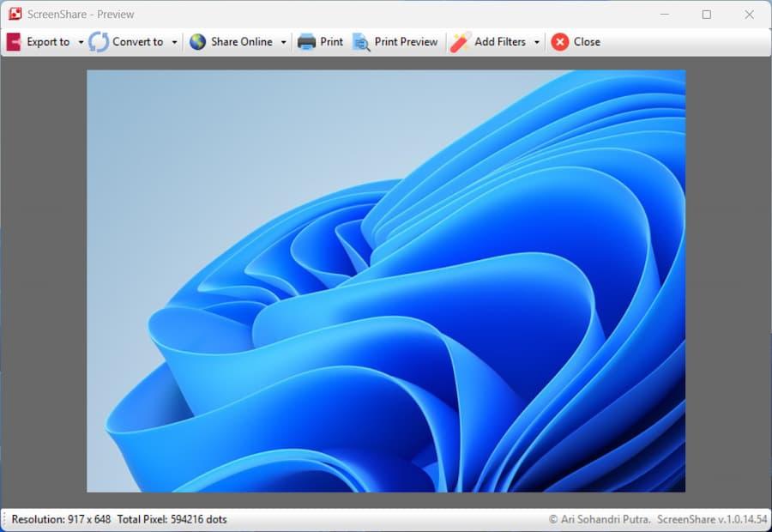Open the Convert to dropdown arrow
This screenshot has width=772, height=532.
[x=174, y=42]
